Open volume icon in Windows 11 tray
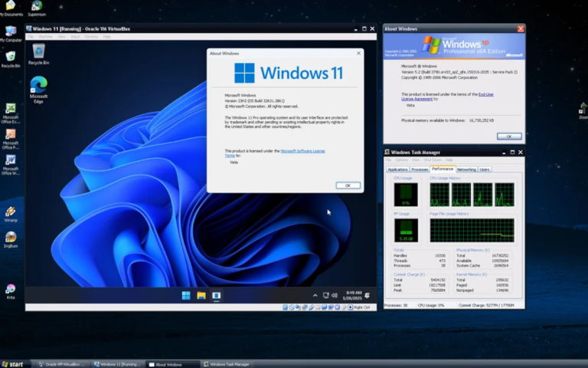 tap(335, 295)
